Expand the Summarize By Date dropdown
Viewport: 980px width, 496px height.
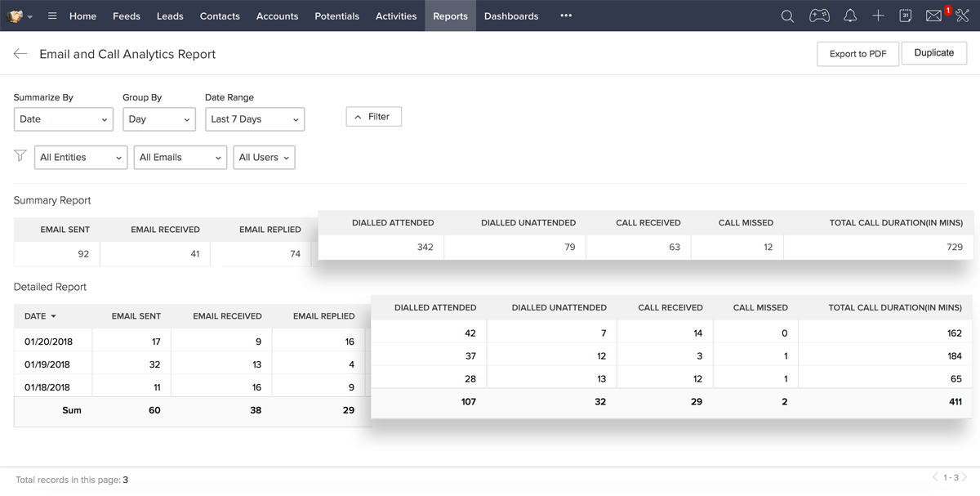[63, 119]
